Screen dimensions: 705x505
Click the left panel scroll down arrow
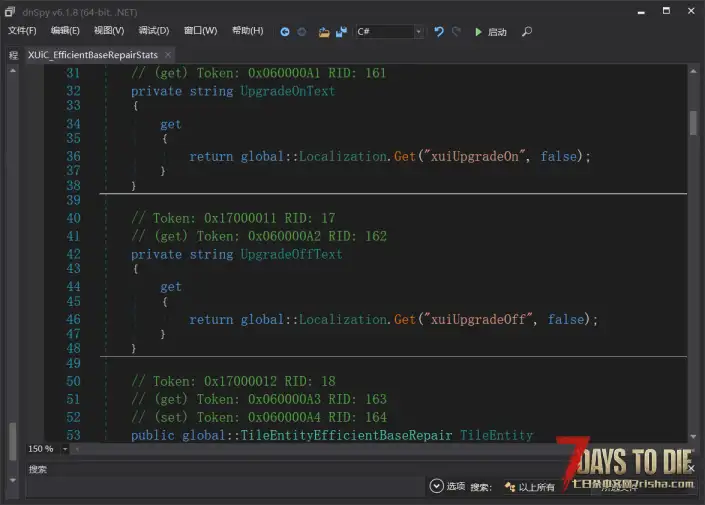13,480
